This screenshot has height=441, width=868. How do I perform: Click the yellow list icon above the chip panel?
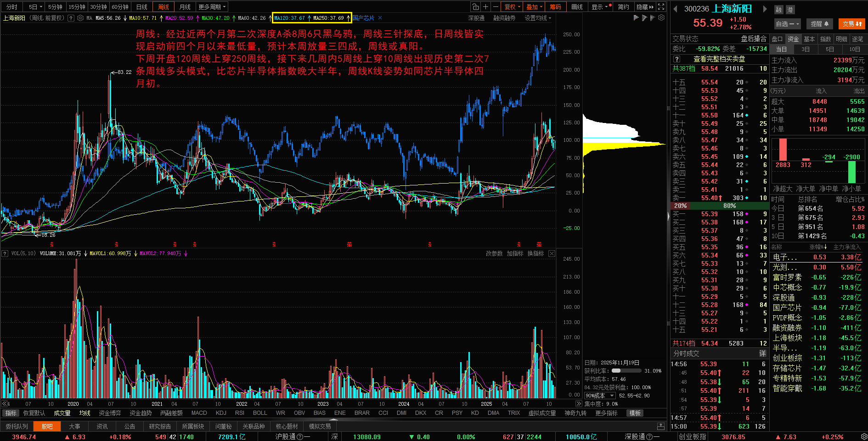click(x=636, y=18)
